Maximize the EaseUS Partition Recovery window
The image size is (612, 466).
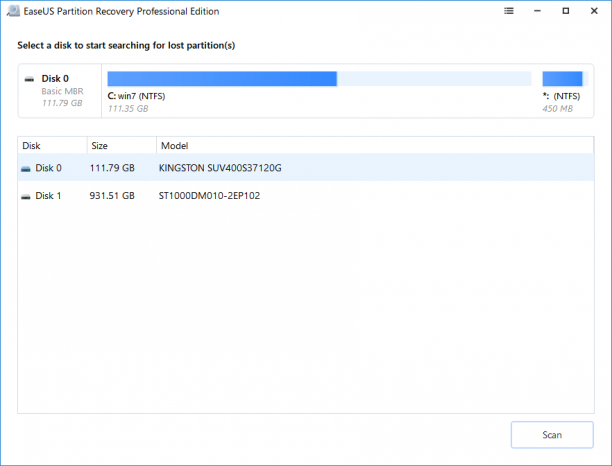point(566,11)
